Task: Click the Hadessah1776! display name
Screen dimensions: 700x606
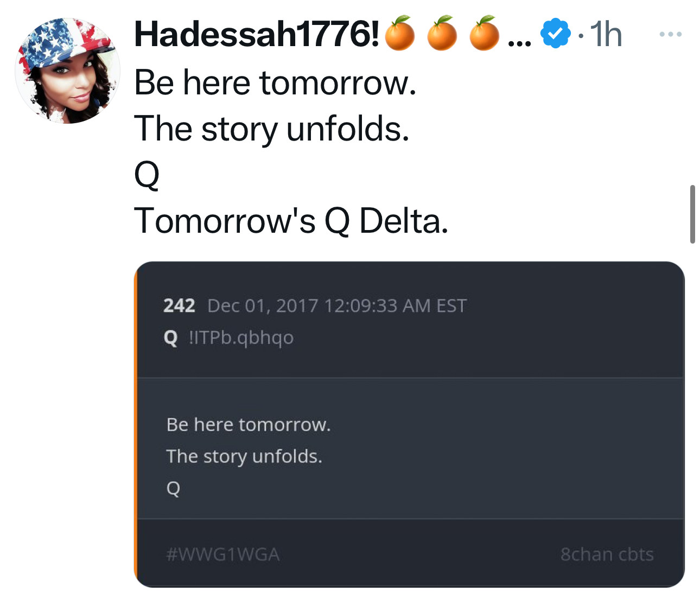Action: click(x=257, y=34)
